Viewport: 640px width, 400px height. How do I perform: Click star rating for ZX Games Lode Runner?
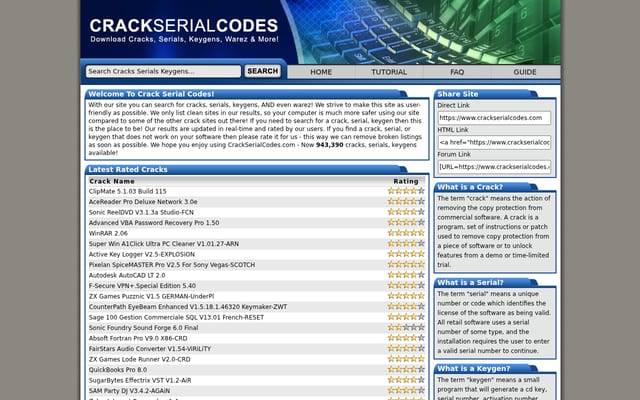pyautogui.click(x=406, y=359)
